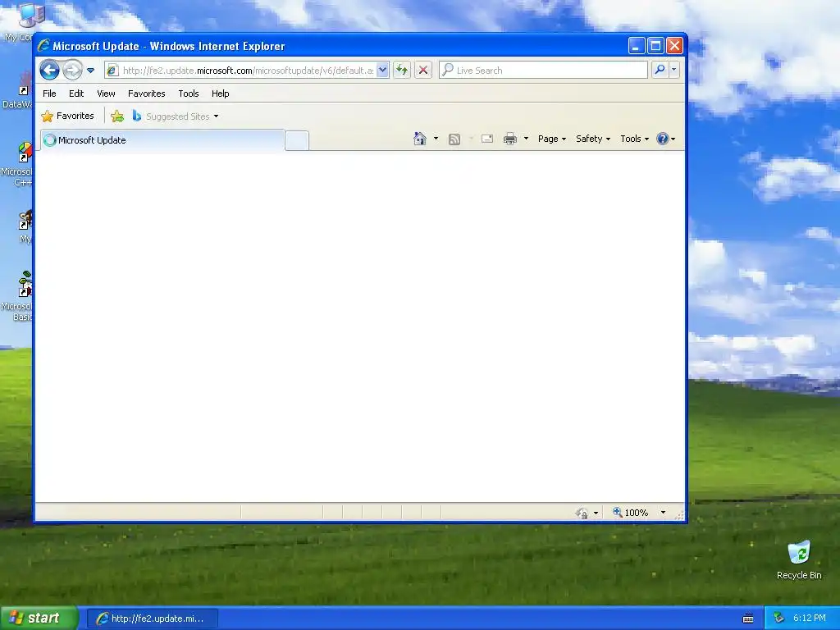Image resolution: width=840 pixels, height=630 pixels.
Task: Click the Read Mail icon
Action: (x=487, y=139)
